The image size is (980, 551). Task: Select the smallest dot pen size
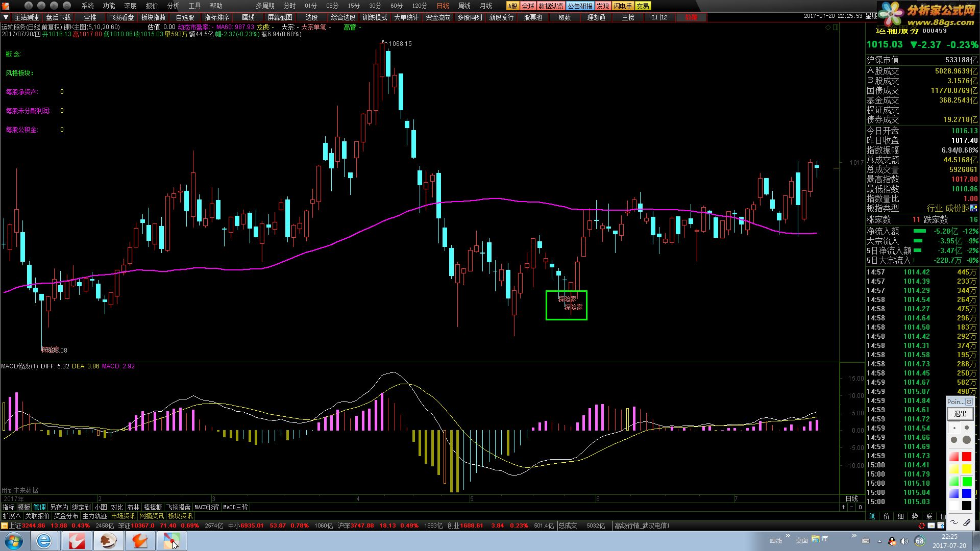(954, 428)
